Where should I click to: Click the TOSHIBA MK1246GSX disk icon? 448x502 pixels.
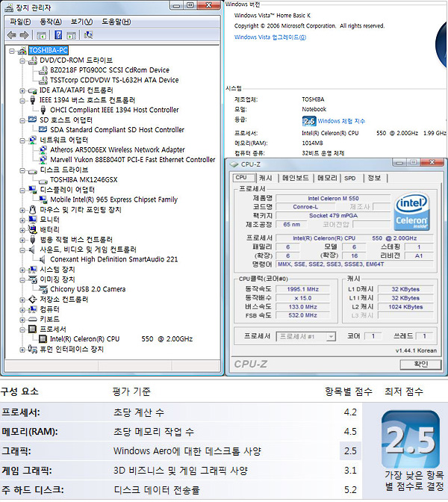tap(43, 180)
